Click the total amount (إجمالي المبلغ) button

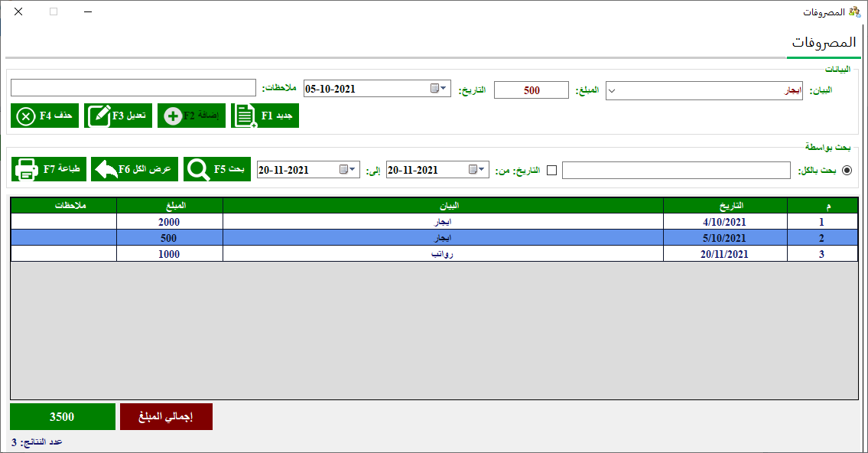(x=166, y=417)
